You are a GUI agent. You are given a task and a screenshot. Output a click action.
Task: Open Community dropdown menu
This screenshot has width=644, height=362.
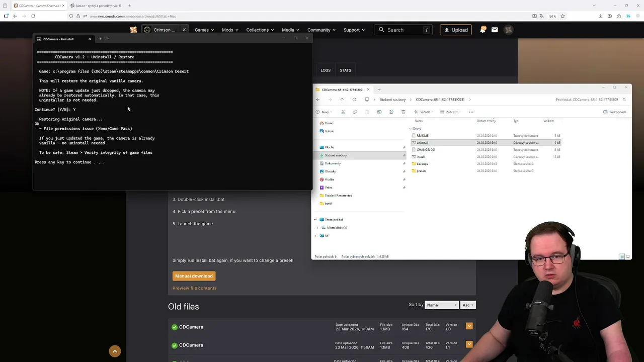click(x=321, y=30)
